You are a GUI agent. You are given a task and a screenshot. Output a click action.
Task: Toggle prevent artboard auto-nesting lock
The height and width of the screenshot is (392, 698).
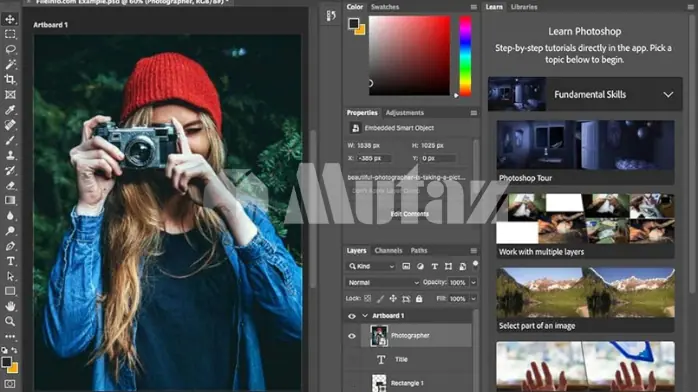406,299
